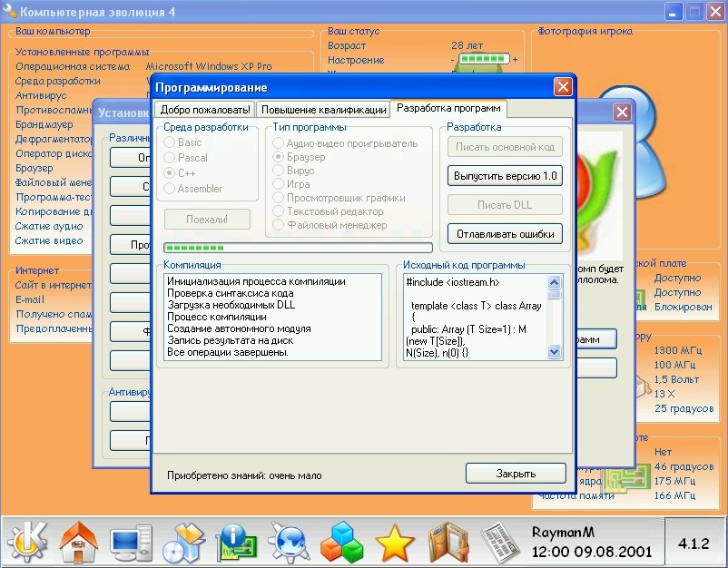Click the source code scrollbar thumb
Image resolution: width=728 pixels, height=568 pixels.
(x=555, y=295)
